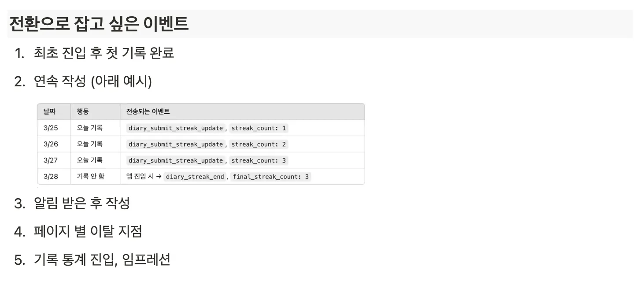Click the "diary_streak_end" code tag
644x289 pixels.
tap(195, 177)
